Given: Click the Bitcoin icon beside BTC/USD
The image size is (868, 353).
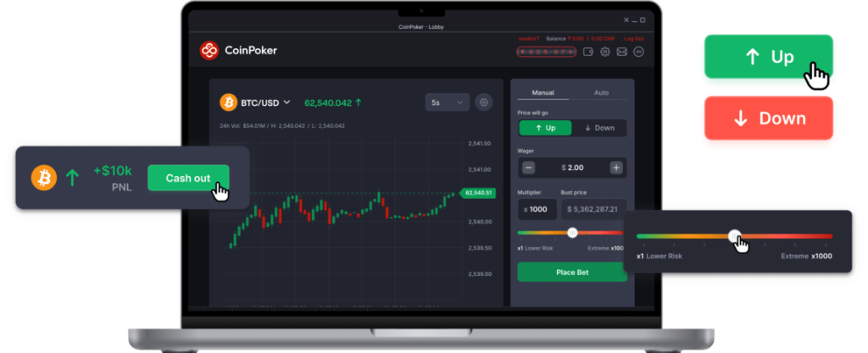Looking at the screenshot, I should click(x=228, y=102).
